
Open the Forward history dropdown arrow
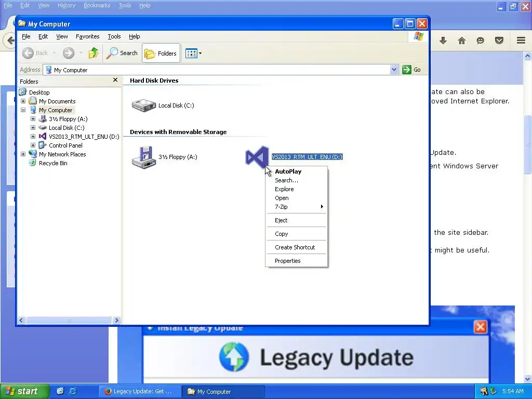point(81,53)
